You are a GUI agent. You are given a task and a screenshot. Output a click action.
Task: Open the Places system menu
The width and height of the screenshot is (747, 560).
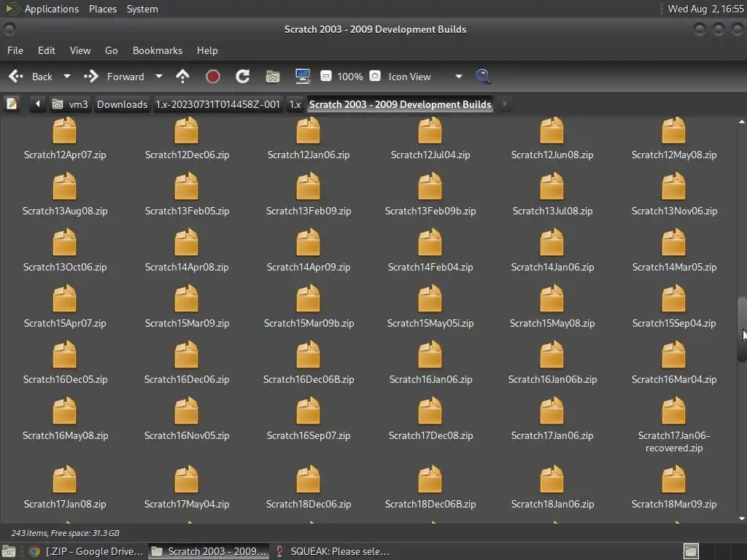click(x=102, y=9)
